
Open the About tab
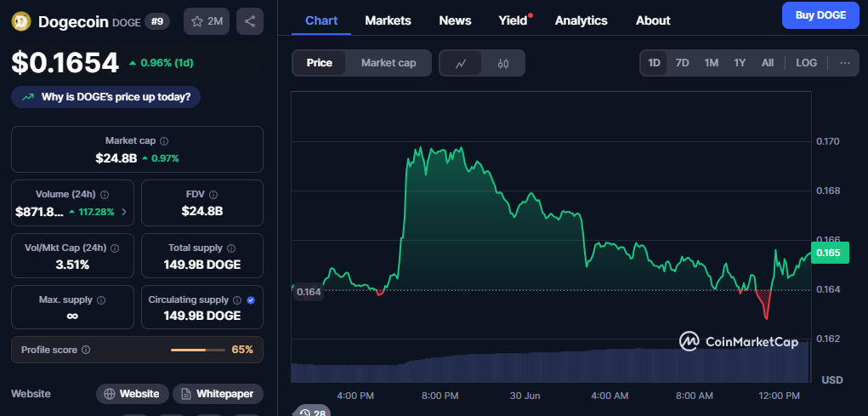(653, 21)
